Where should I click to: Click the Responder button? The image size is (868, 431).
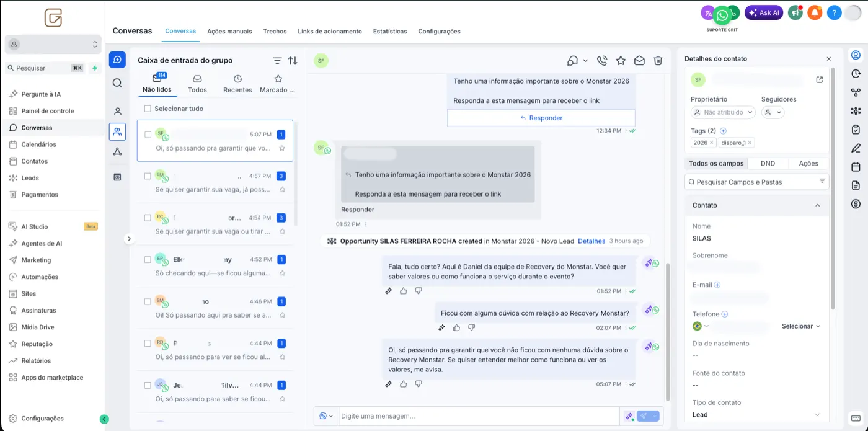pos(541,118)
